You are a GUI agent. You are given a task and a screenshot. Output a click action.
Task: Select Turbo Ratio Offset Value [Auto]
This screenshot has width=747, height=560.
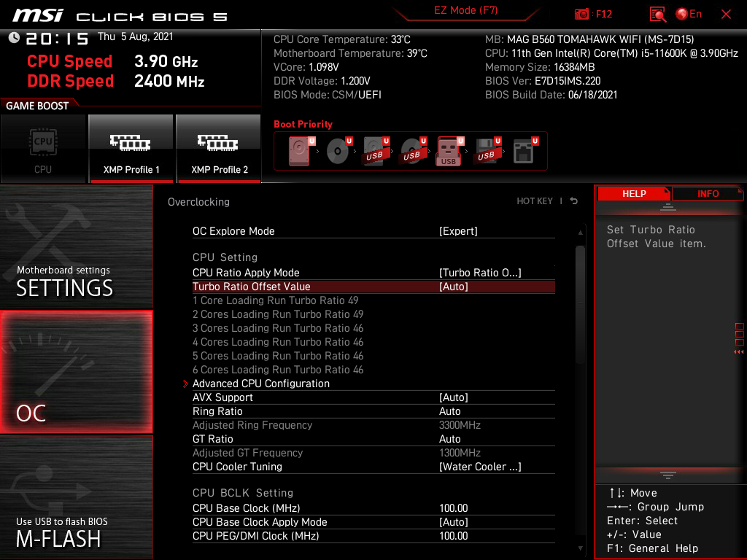tap(373, 287)
